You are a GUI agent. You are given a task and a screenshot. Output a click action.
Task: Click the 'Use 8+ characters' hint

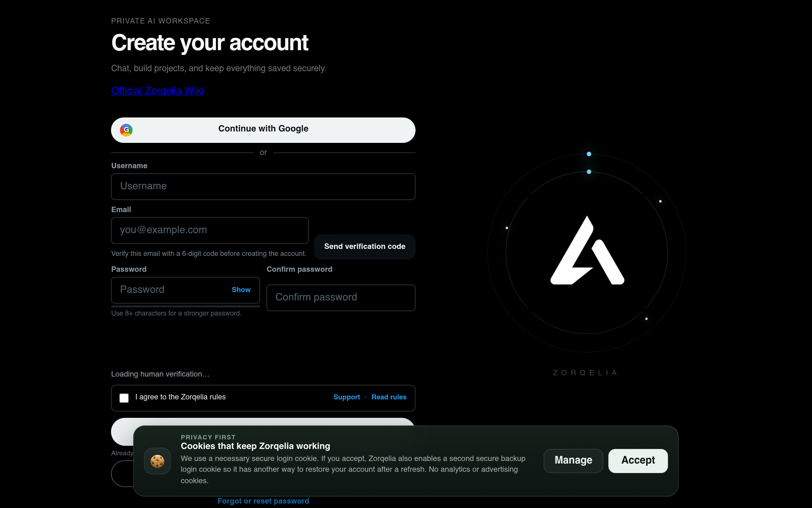tap(176, 313)
